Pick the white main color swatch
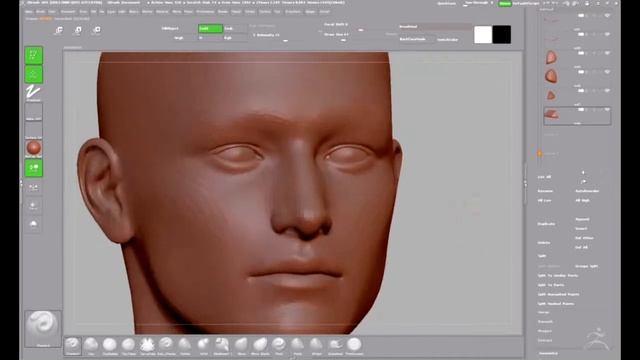Image resolution: width=640 pixels, height=360 pixels. (483, 35)
